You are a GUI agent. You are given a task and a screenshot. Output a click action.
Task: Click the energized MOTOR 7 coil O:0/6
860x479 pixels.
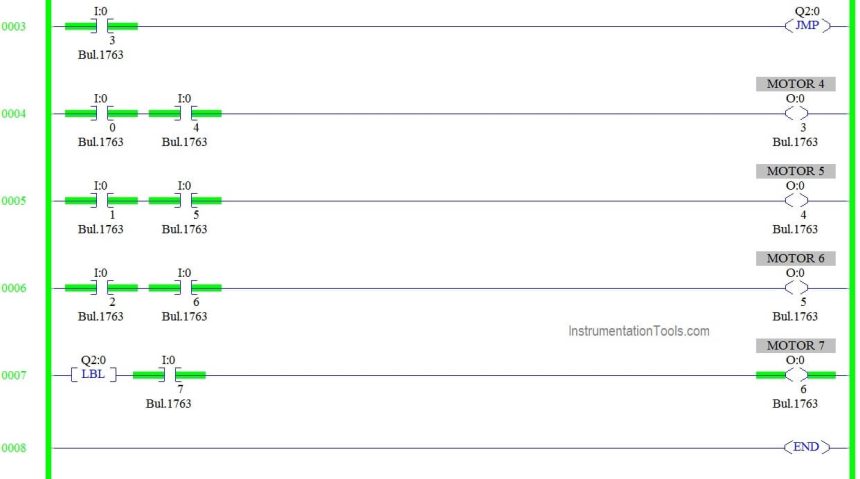[796, 375]
